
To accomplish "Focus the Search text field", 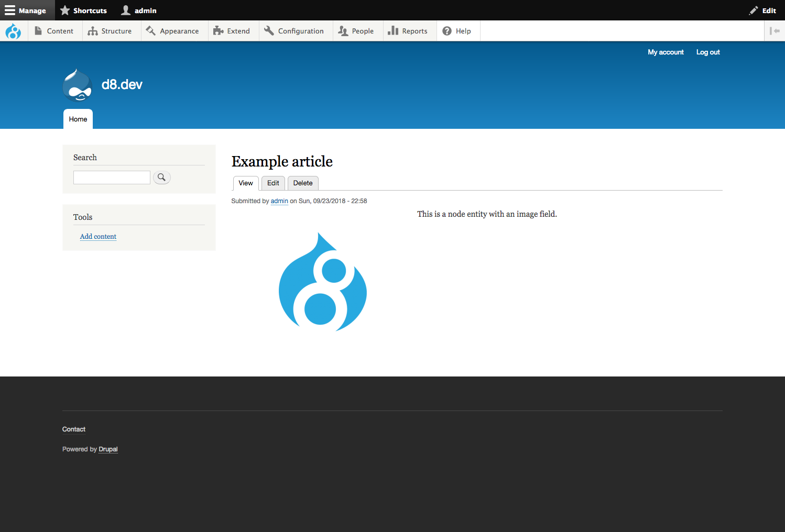I will tap(112, 178).
